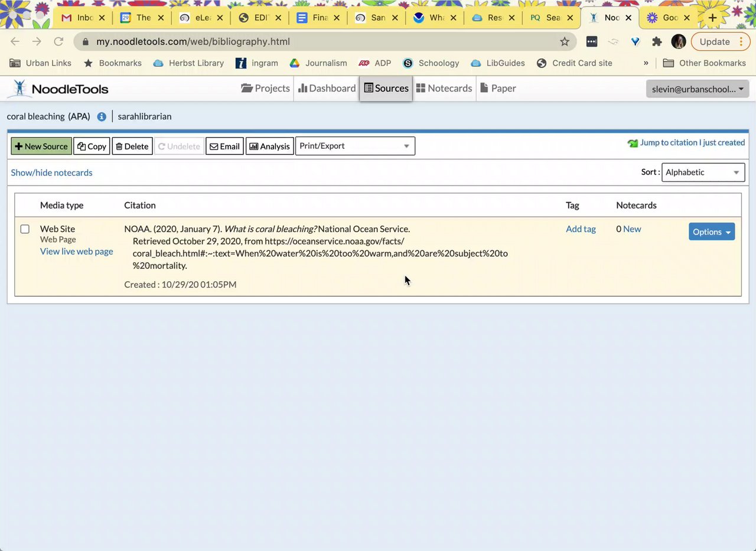Image resolution: width=756 pixels, height=551 pixels.
Task: Click the NOAA citation text
Action: point(316,247)
